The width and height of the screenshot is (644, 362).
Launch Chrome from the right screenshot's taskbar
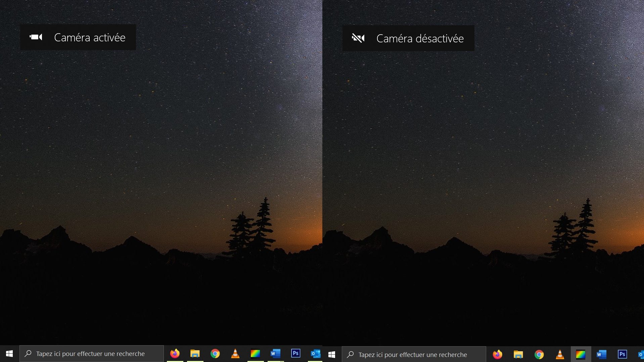539,355
